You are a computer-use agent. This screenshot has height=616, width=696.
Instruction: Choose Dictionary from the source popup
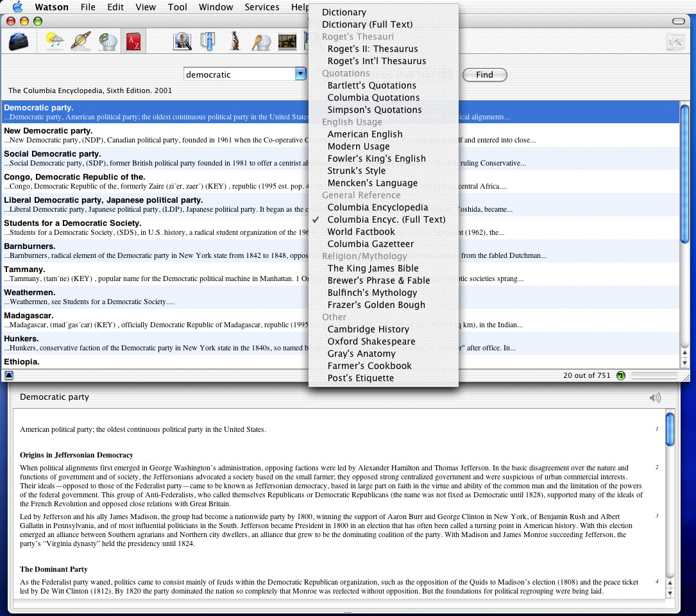(384, 12)
